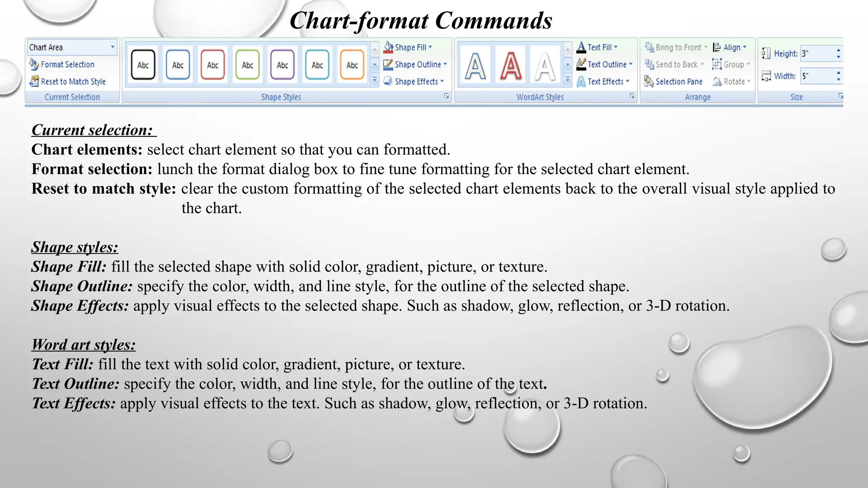
Task: Expand the Align dropdown arrow
Action: coord(745,47)
